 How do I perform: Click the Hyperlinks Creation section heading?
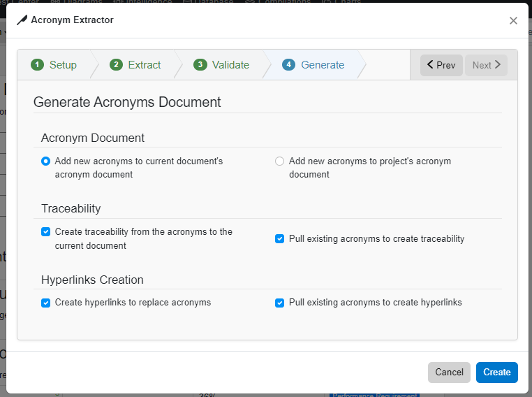[92, 280]
